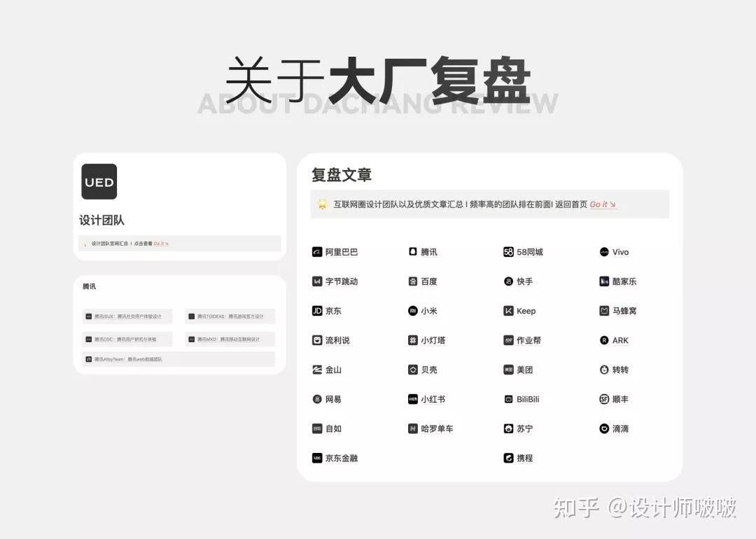Image resolution: width=756 pixels, height=539 pixels.
Task: Open the 携程 article page
Action: click(518, 458)
